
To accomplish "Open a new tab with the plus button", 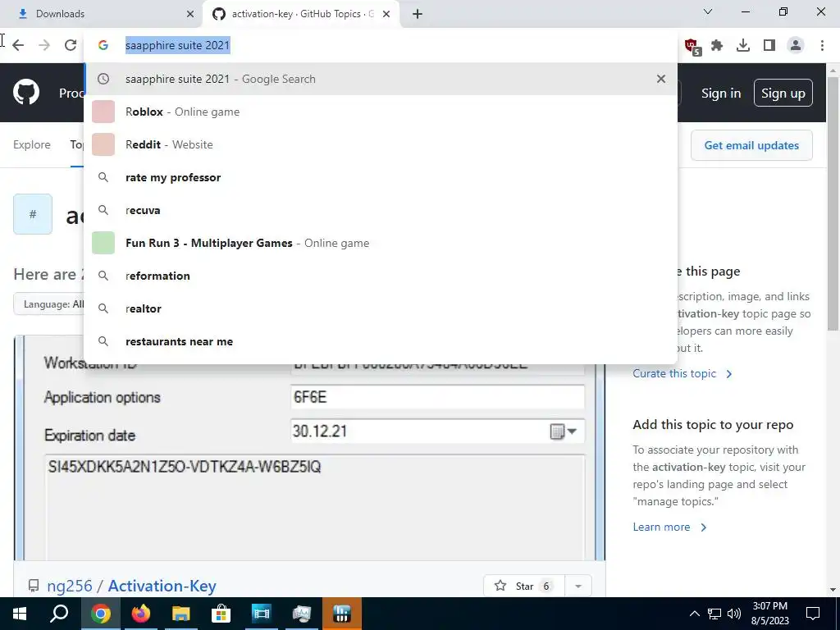I will click(x=418, y=15).
